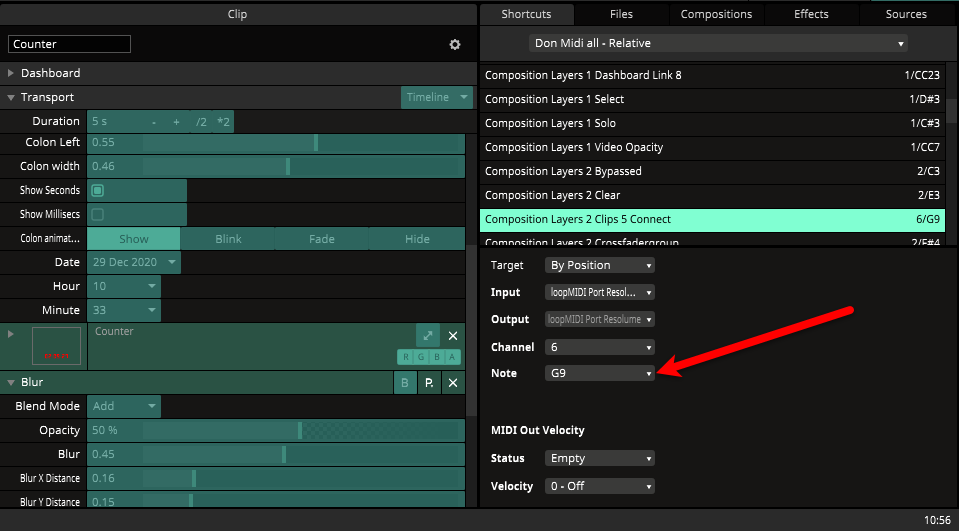The width and height of the screenshot is (959, 531).
Task: Open the clip settings gear icon
Action: [455, 45]
